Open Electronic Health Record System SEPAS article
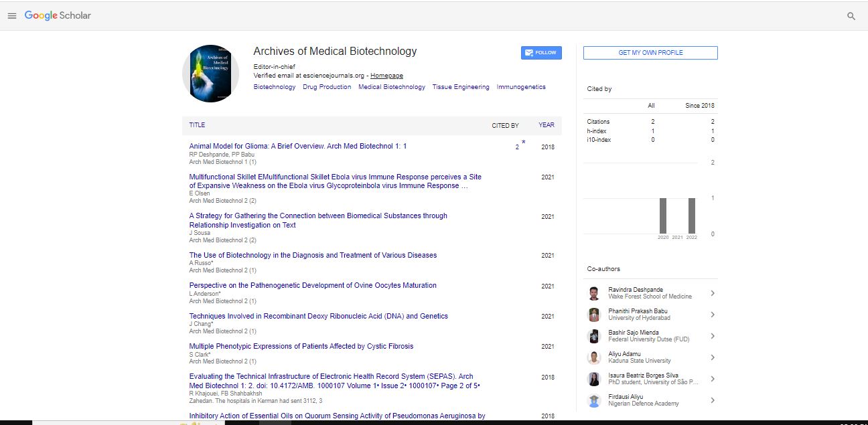 pos(335,381)
